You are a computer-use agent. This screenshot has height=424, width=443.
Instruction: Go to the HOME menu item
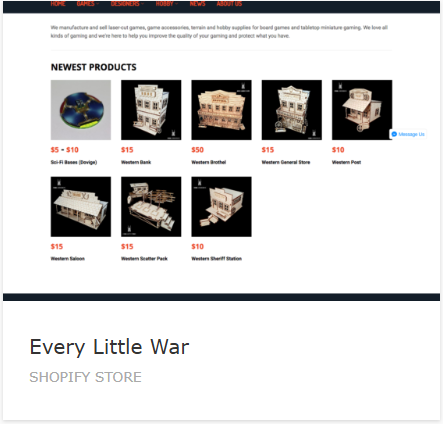coord(58,4)
